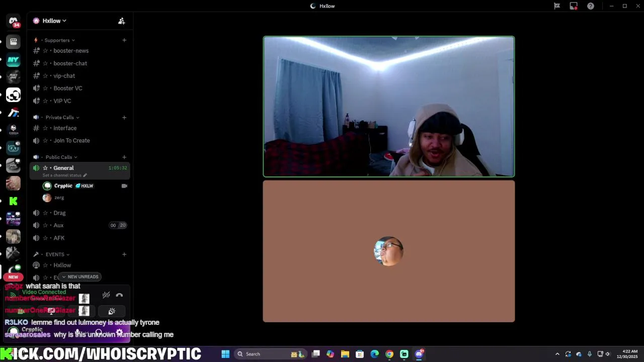Image resolution: width=644 pixels, height=362 pixels.
Task: Open the NY server in sidebar
Action: pos(14,60)
